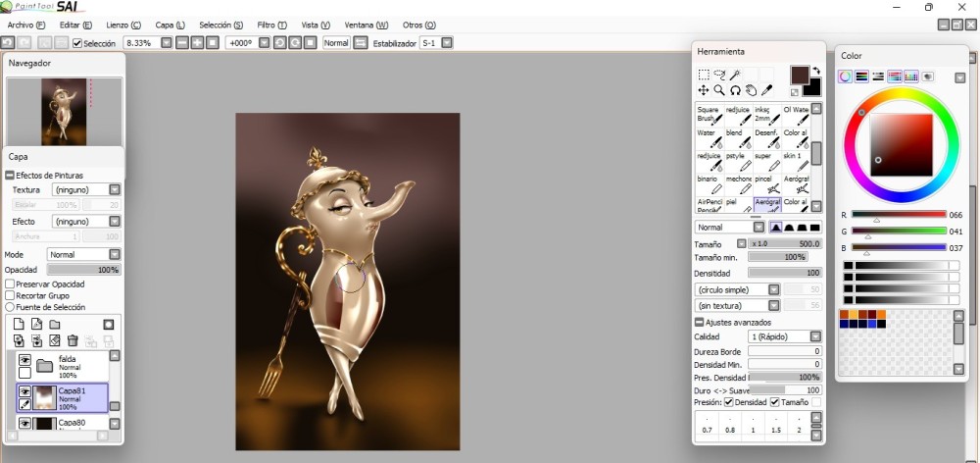The width and height of the screenshot is (980, 463).
Task: Adjust the Opacidad slider
Action: 84,270
